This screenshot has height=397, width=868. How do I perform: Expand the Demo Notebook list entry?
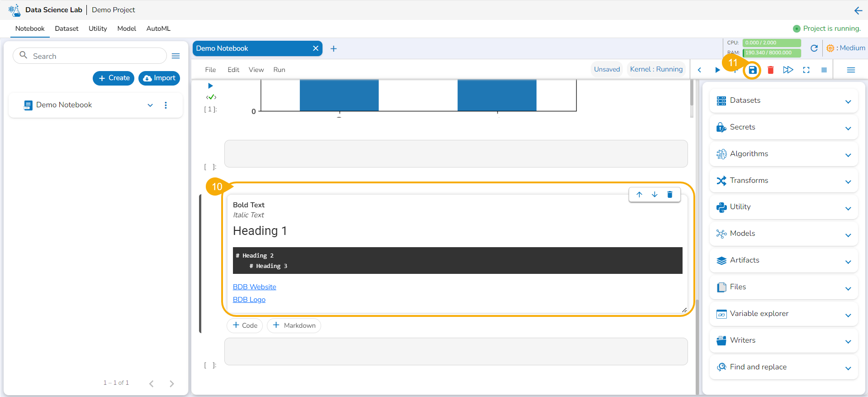pyautogui.click(x=150, y=105)
